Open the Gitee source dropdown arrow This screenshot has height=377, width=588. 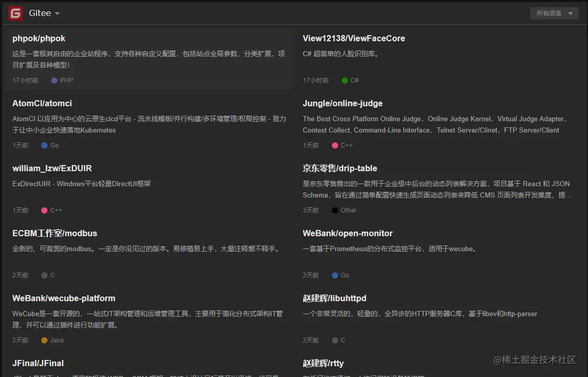57,13
